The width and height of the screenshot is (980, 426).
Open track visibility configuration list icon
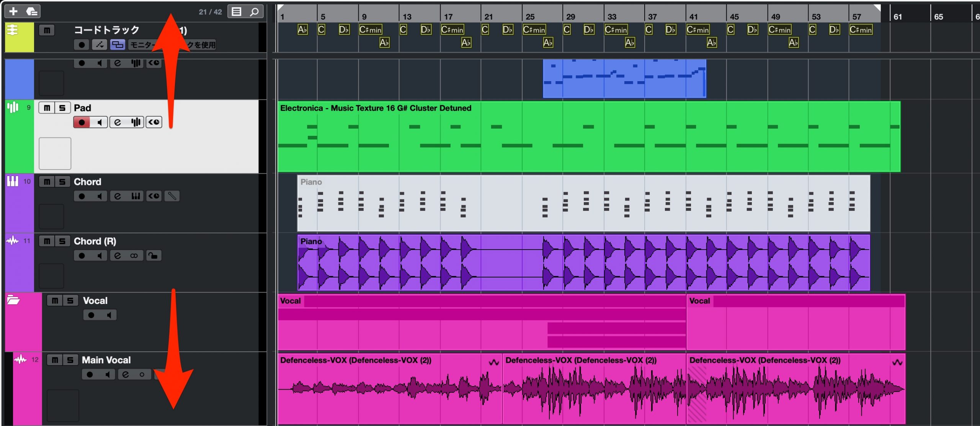pyautogui.click(x=237, y=12)
